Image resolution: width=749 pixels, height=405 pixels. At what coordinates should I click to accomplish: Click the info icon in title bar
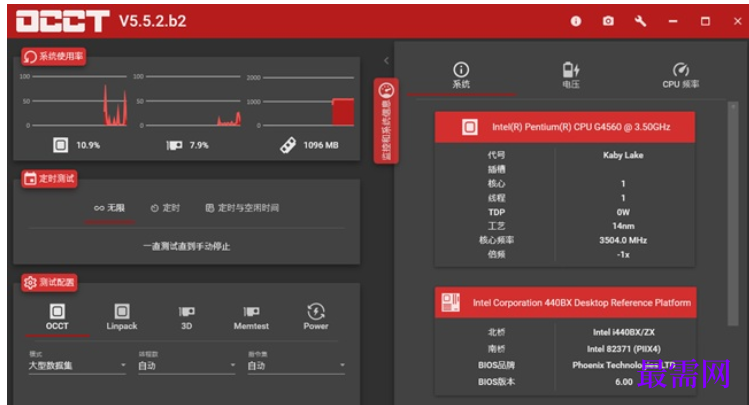pyautogui.click(x=576, y=21)
